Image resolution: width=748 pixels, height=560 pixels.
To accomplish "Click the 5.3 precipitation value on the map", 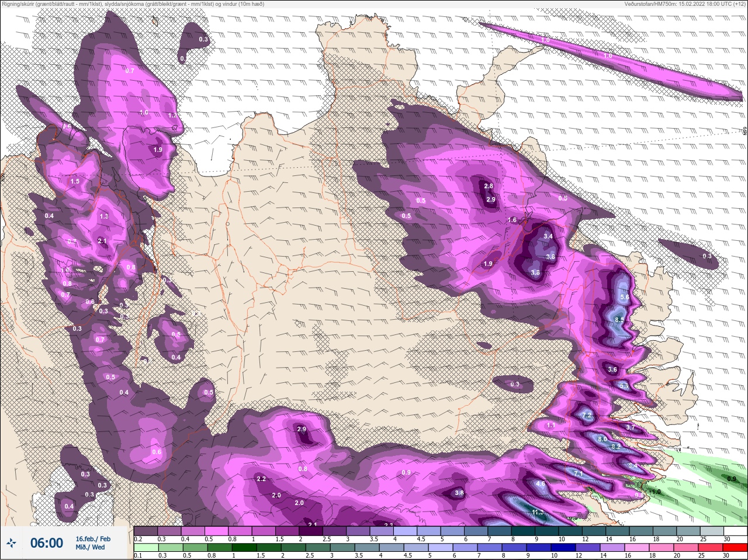I will [624, 386].
